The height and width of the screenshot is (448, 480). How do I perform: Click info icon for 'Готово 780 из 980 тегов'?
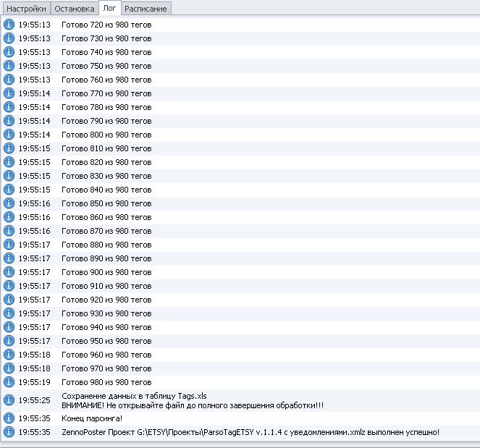click(9, 107)
